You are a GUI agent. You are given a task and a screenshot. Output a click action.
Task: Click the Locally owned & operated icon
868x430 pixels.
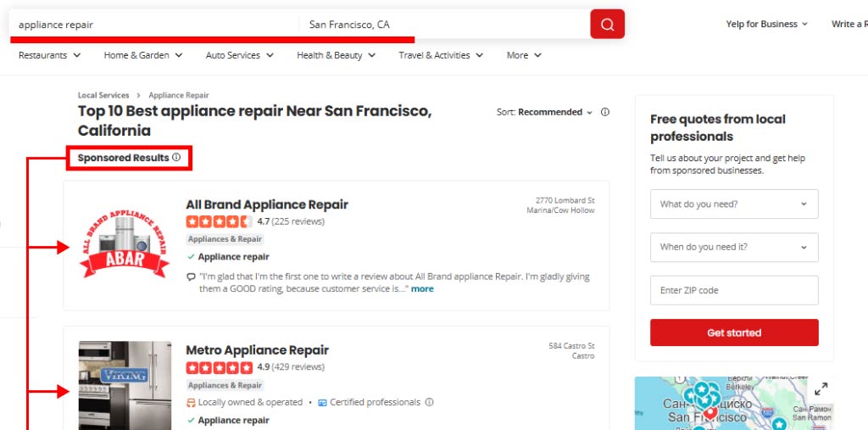(x=191, y=402)
